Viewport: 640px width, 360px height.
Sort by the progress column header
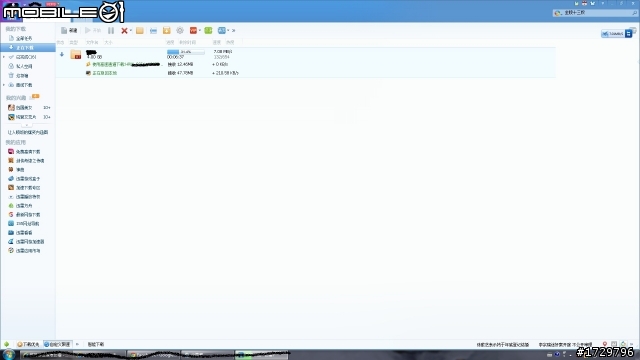[170, 42]
